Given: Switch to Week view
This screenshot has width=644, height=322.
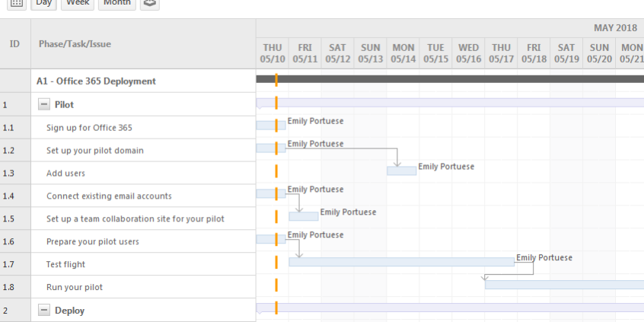Looking at the screenshot, I should point(78,3).
